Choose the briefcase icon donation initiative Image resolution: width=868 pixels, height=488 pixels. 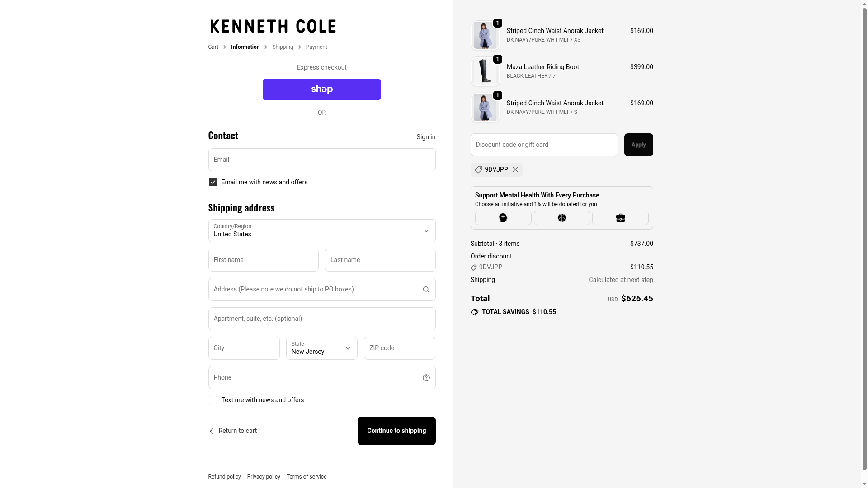[620, 218]
